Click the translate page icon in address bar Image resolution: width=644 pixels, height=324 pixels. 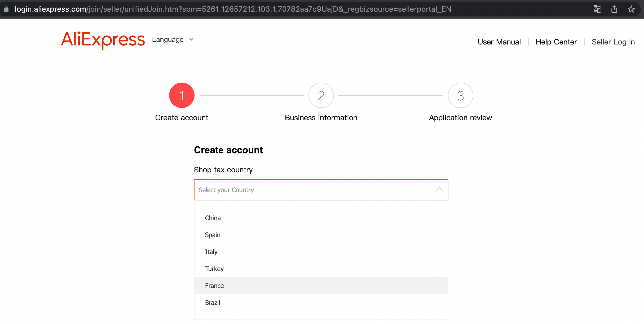597,9
